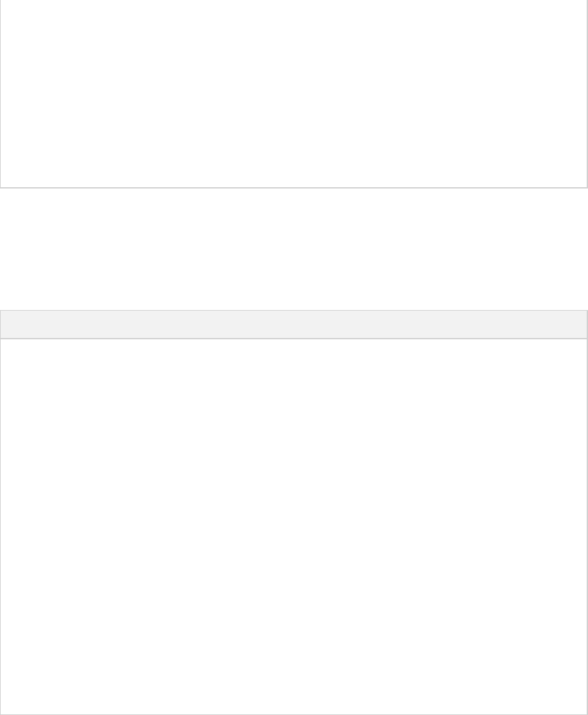588x715 pixels.
Task: Focus the upper panel's blank content area
Action: tap(294, 94)
